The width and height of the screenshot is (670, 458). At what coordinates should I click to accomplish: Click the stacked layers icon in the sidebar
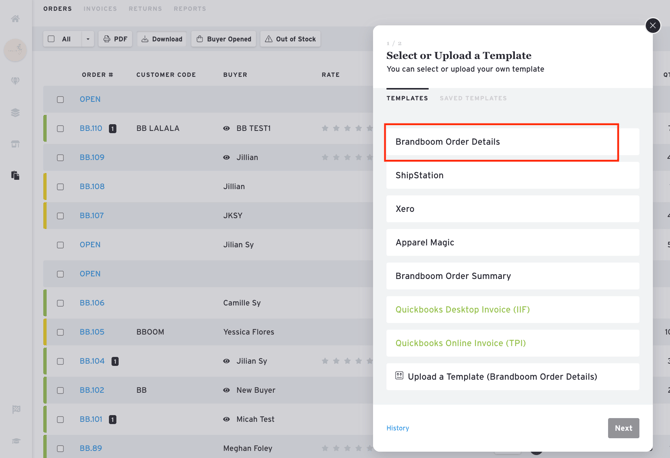point(15,112)
